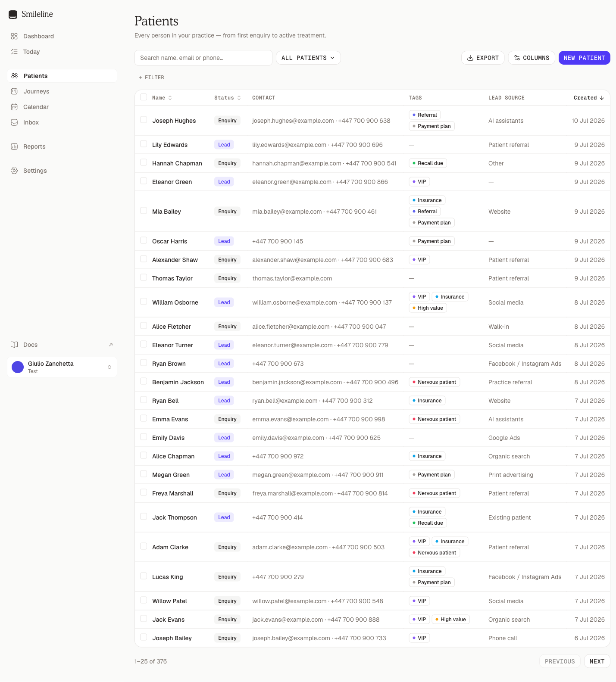
Task: Open the Journeys section
Action: pyautogui.click(x=62, y=91)
